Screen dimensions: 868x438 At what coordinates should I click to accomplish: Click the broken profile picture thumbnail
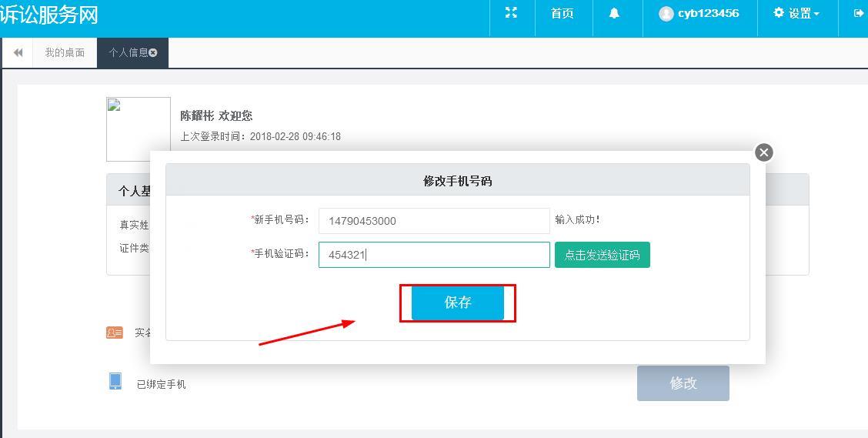139,129
